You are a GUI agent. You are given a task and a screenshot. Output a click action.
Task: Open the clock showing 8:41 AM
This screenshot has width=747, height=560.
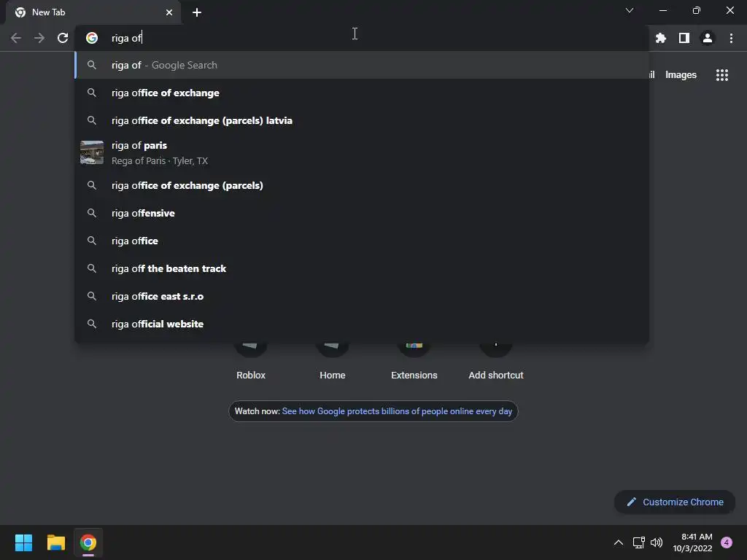[x=692, y=542]
